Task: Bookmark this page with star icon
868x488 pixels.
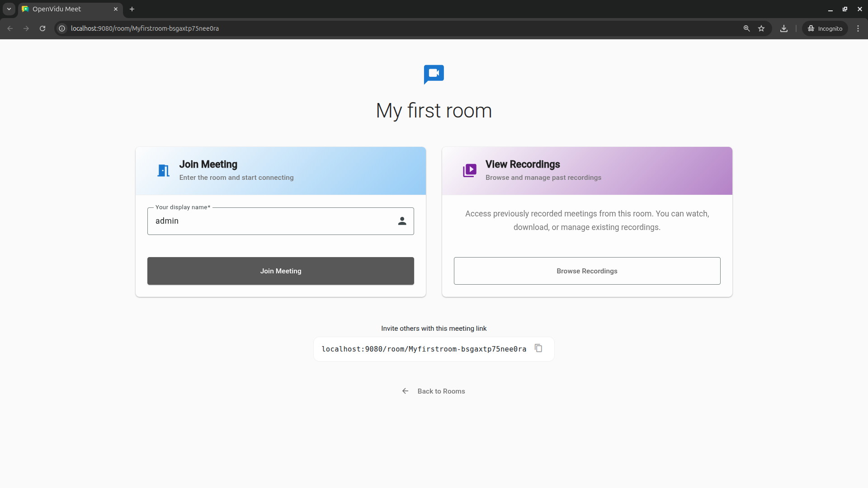Action: (761, 28)
